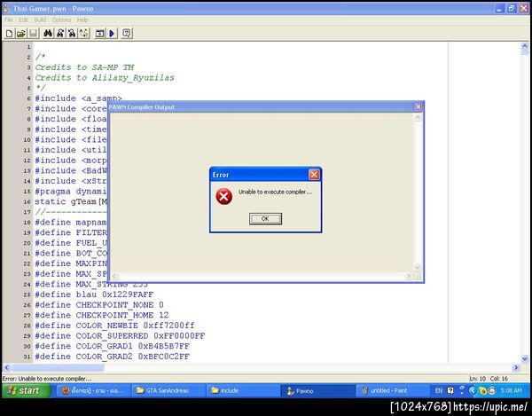
Task: Click the Find binoculars icon
Action: pyautogui.click(x=48, y=33)
